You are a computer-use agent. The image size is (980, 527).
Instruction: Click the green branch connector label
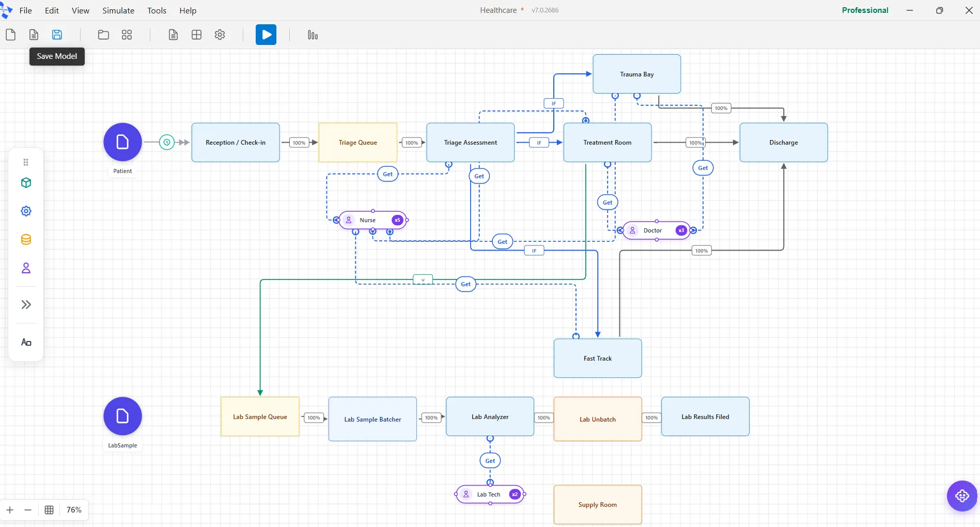click(x=423, y=280)
